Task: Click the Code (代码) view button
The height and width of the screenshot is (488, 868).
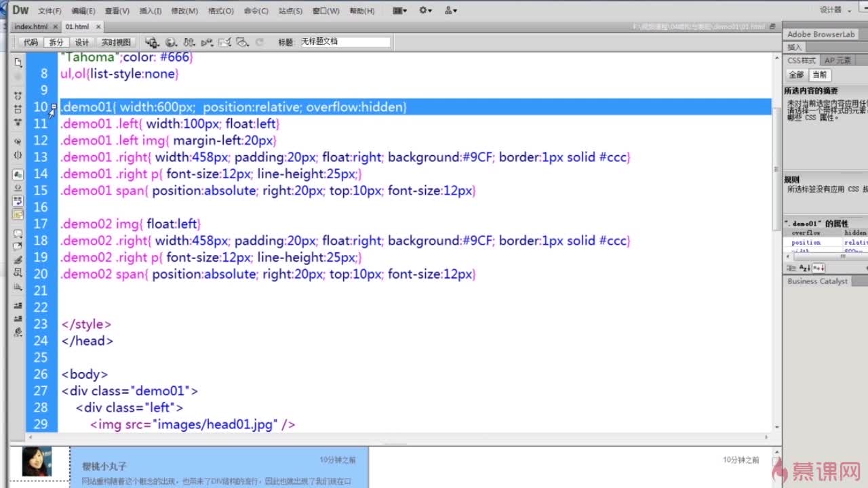Action: point(31,42)
